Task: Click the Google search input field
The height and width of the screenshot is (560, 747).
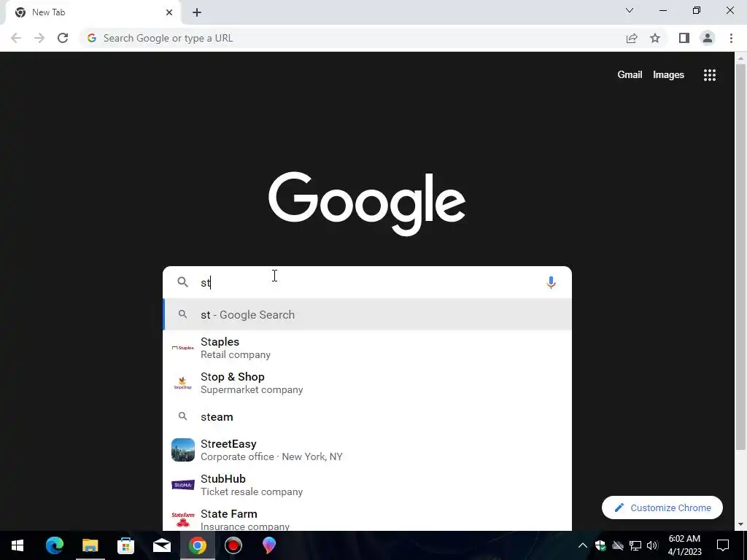Action: pyautogui.click(x=369, y=282)
